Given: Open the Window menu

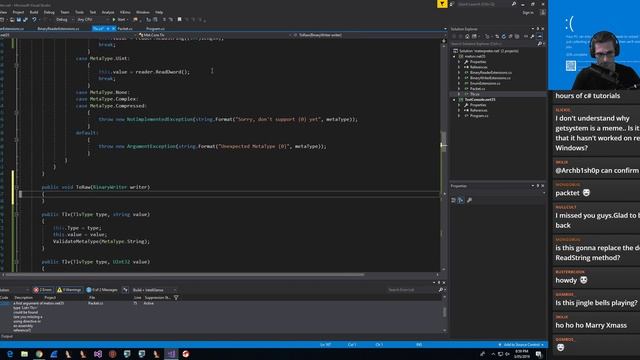Looking at the screenshot, I should (142, 12).
